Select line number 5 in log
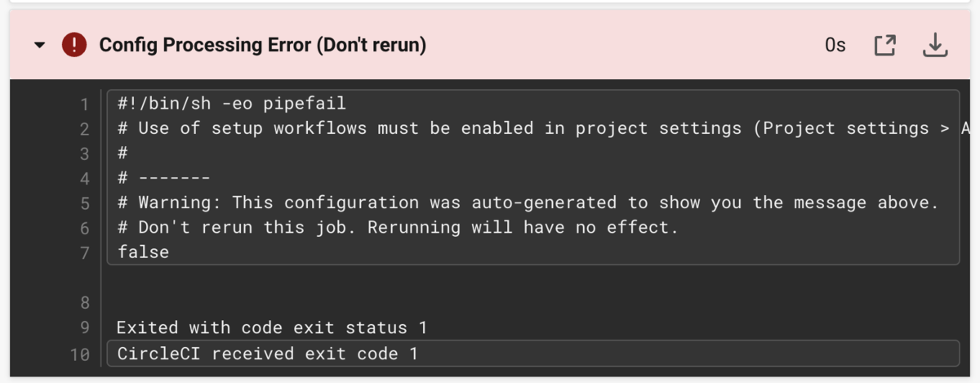Image resolution: width=980 pixels, height=383 pixels. tap(83, 203)
